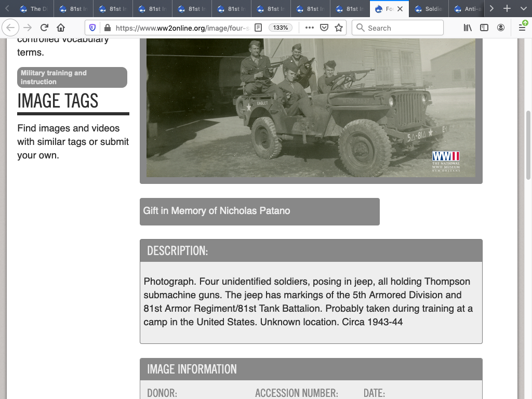532x399 pixels.
Task: Save page to Pocket
Action: [324, 28]
